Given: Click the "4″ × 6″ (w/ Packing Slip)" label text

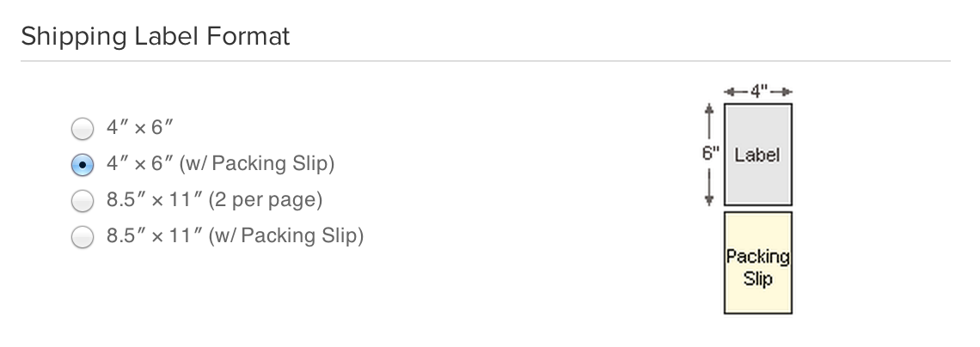Looking at the screenshot, I should pos(220,163).
